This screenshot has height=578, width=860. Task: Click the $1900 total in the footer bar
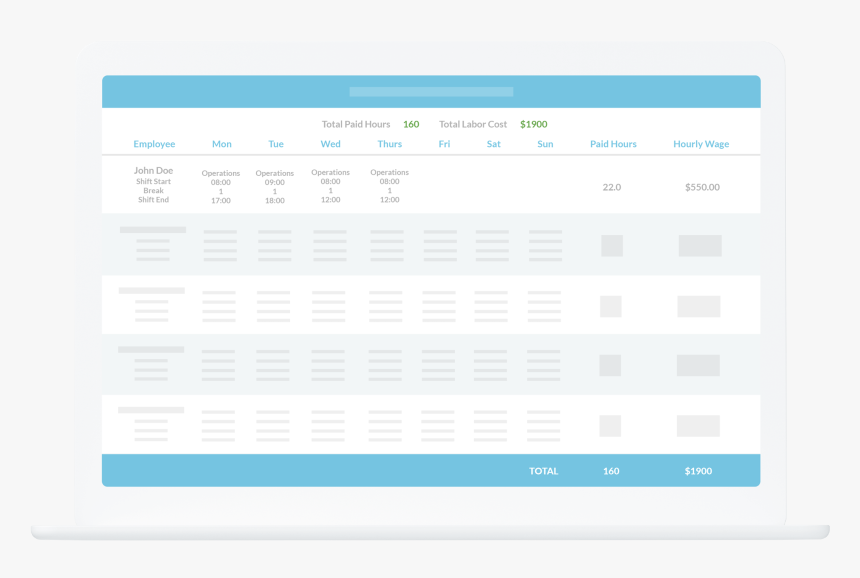697,470
